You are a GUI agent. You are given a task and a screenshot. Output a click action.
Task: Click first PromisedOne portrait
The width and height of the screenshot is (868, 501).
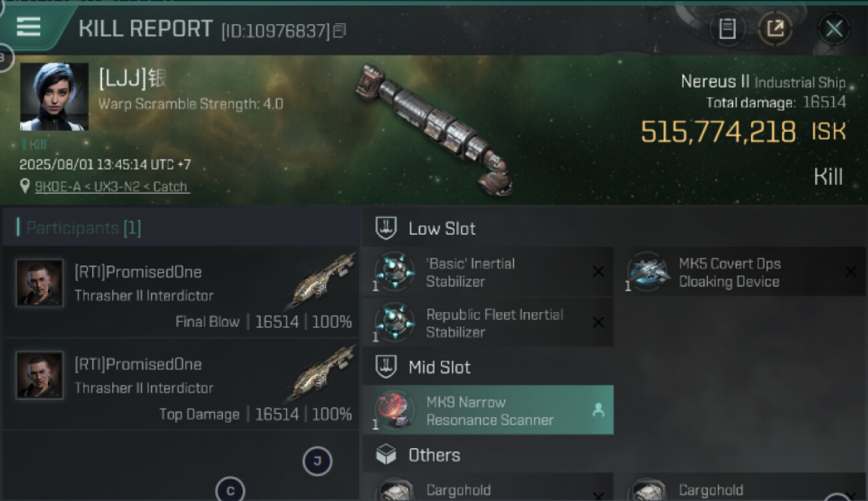pos(40,283)
